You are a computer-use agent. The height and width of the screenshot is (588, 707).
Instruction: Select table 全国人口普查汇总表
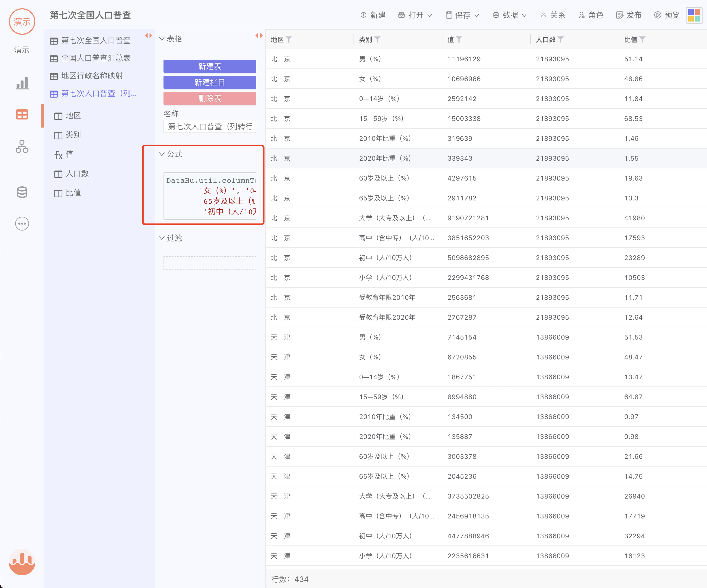(x=90, y=58)
